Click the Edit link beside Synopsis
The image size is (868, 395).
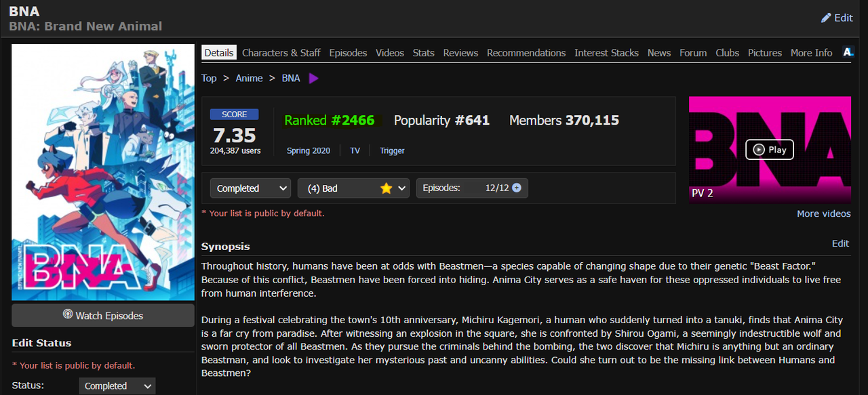point(841,243)
